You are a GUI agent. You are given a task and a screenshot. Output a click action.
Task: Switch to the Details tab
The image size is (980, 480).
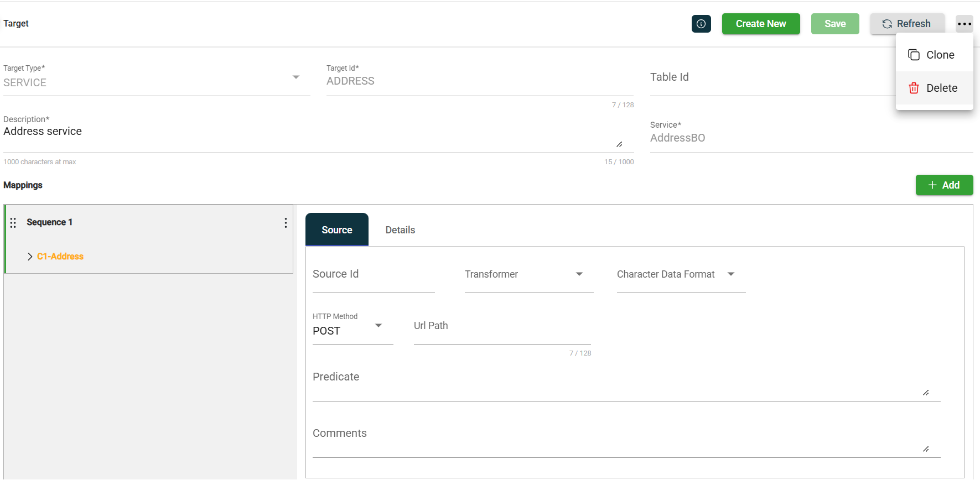point(400,230)
